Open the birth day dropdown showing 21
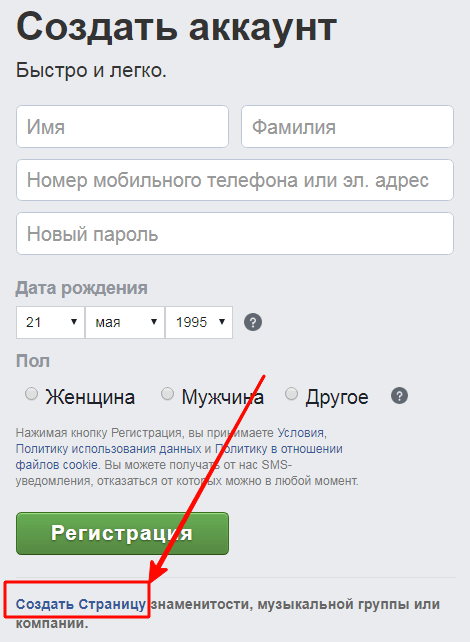Screen dimensions: 470x642 tap(50, 322)
